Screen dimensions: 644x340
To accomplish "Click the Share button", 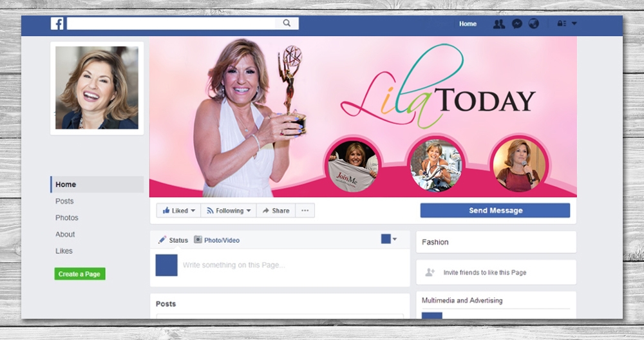I will pyautogui.click(x=275, y=211).
